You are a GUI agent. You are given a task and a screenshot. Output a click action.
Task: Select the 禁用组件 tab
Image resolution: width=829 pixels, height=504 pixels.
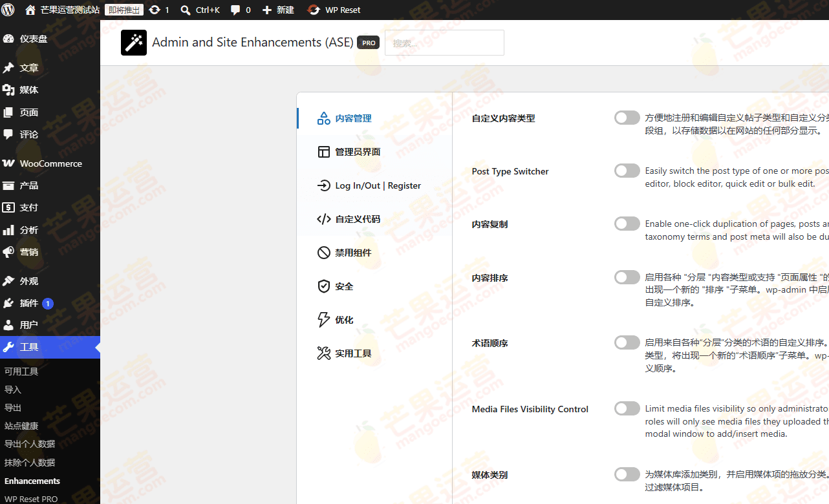click(x=375, y=253)
